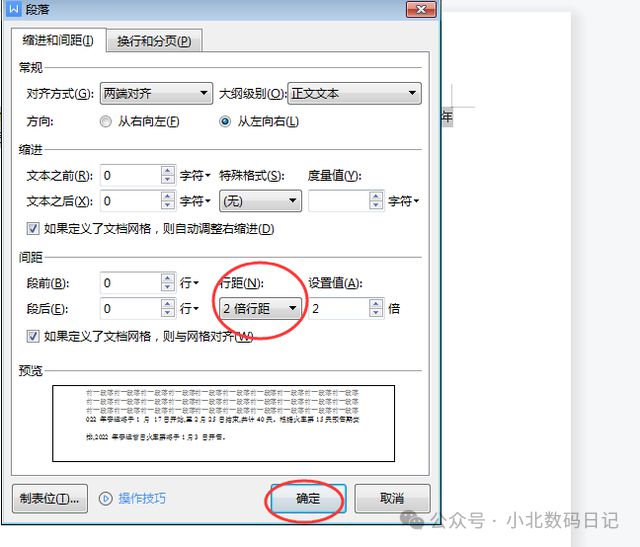Screen dimensions: 640x547
Task: Open the 制表位 settings button
Action: pos(50,498)
